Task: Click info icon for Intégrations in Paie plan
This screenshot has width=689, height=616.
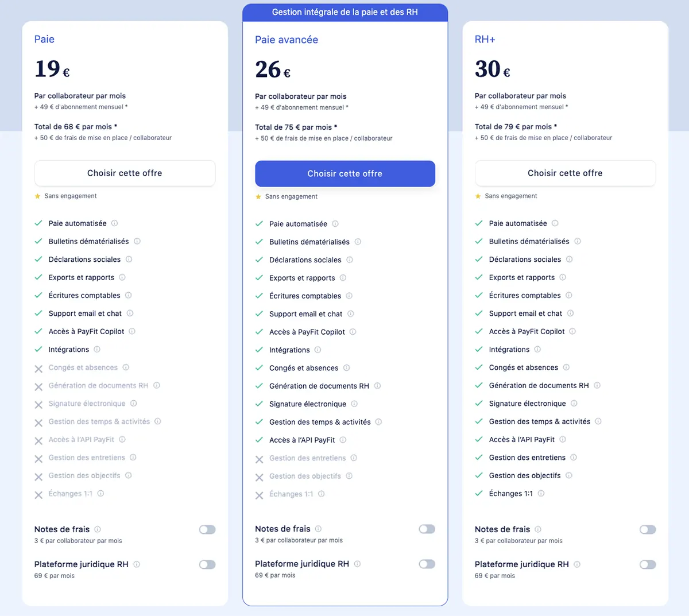Action: (97, 349)
